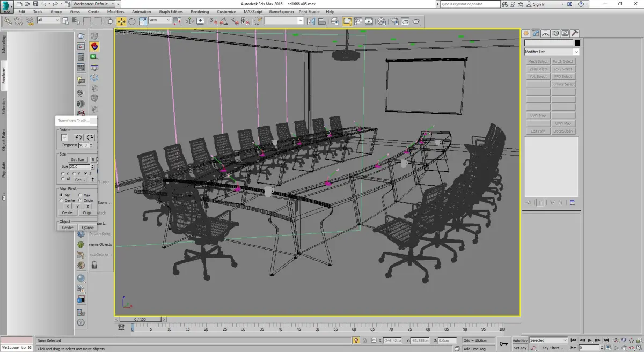The image size is (644, 352).
Task: Open the Graph Editors menu
Action: point(171,11)
